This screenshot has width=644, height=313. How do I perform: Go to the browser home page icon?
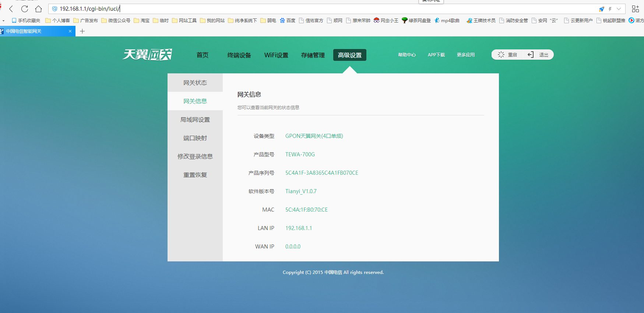(x=38, y=9)
